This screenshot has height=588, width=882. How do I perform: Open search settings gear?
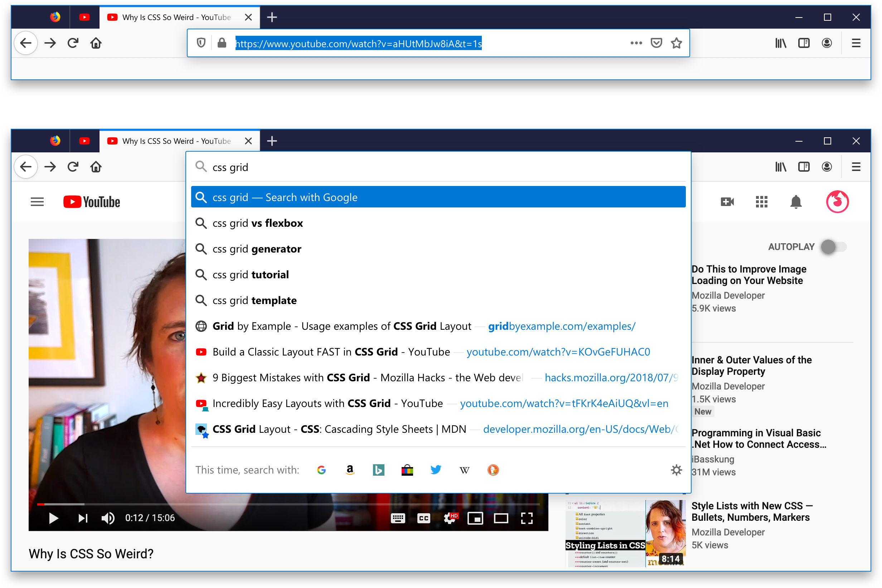coord(676,470)
